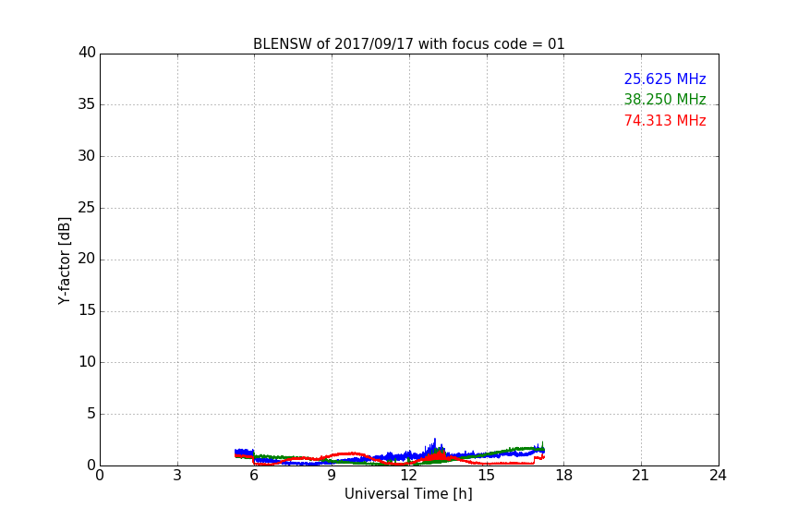This screenshot has width=798, height=532.
Task: Click the y-axis tick label 5
Action: (91, 414)
